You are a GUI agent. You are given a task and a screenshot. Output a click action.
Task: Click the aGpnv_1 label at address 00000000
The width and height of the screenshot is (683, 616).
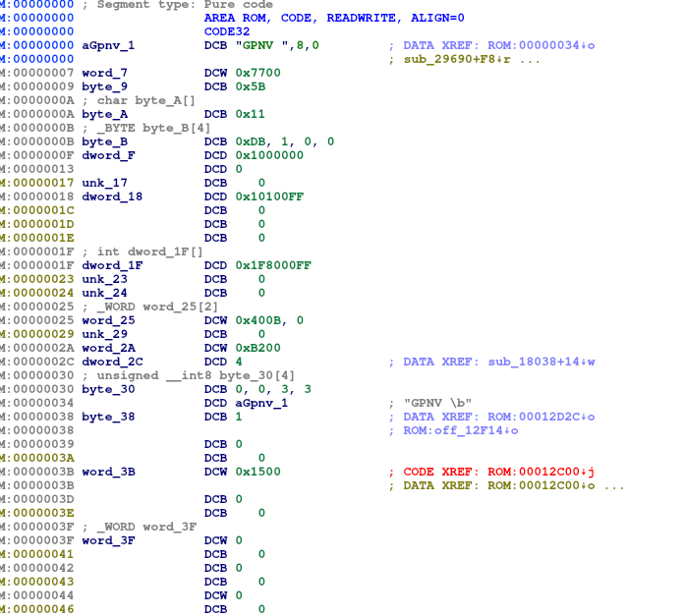(108, 45)
